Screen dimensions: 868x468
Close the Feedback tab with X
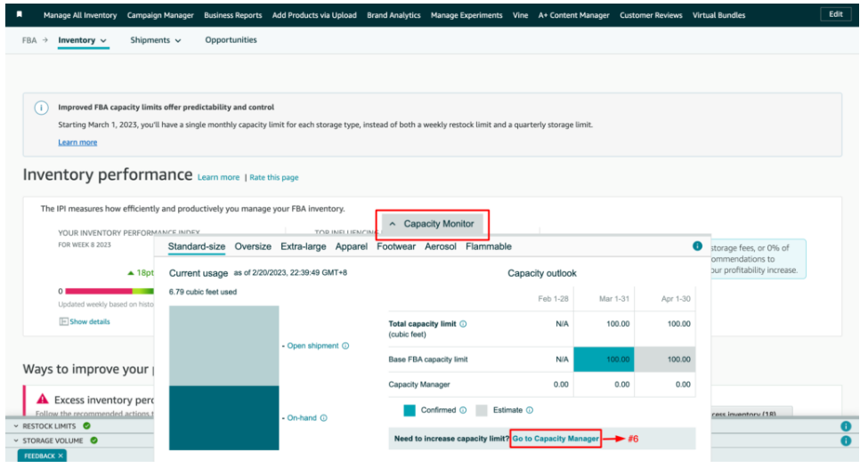(x=61, y=456)
